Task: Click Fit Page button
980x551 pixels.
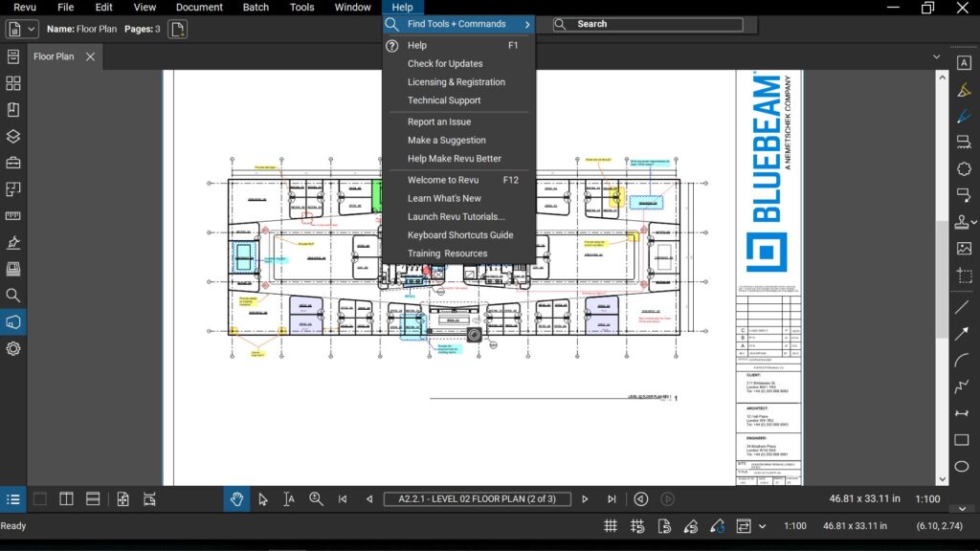Action: 122,498
